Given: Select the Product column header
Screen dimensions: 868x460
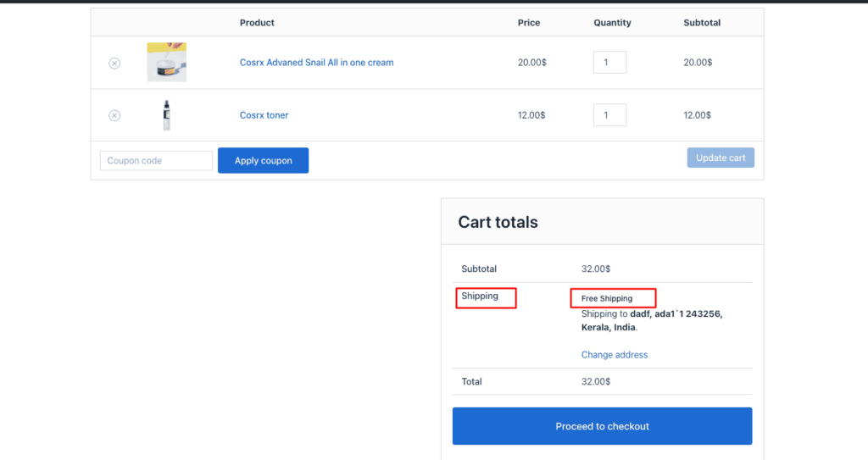Looking at the screenshot, I should (x=257, y=23).
